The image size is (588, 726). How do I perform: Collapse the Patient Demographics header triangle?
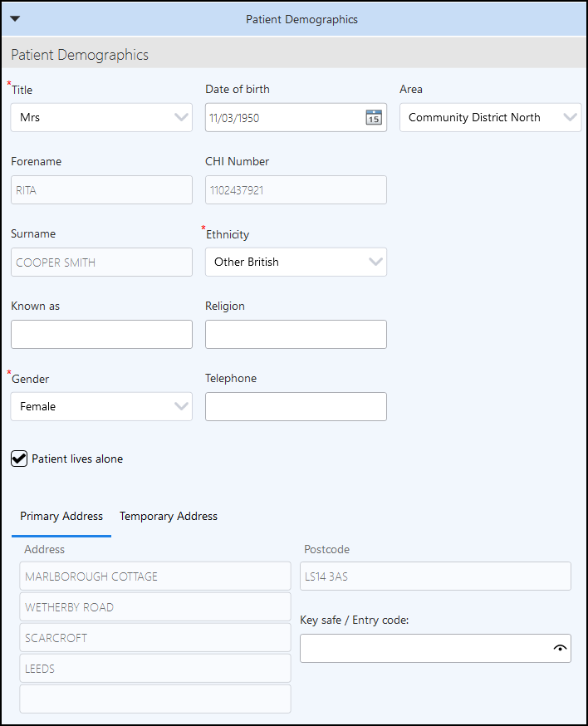click(15, 19)
